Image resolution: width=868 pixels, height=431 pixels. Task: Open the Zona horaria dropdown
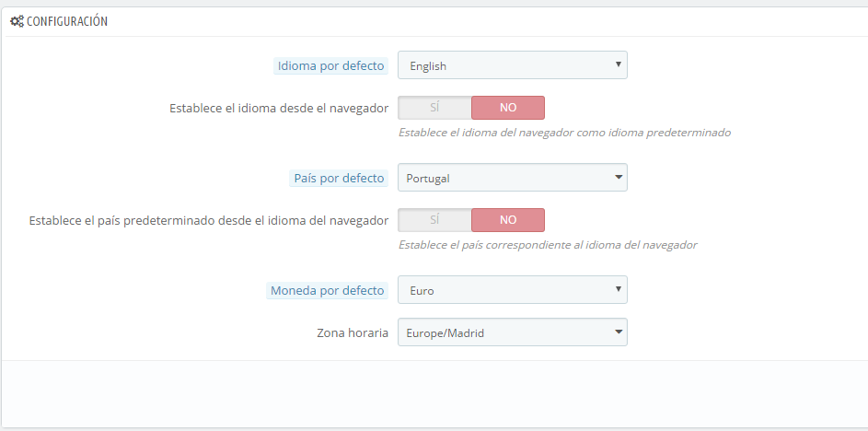point(512,332)
